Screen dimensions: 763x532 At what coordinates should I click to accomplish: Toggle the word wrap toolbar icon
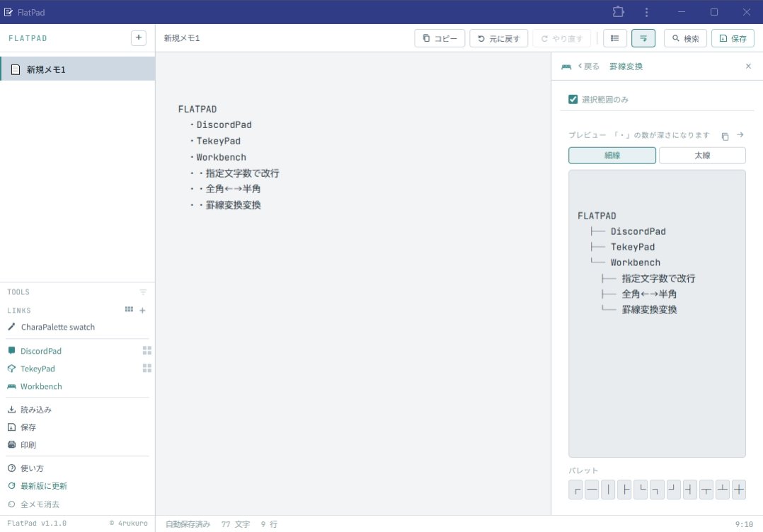point(643,38)
